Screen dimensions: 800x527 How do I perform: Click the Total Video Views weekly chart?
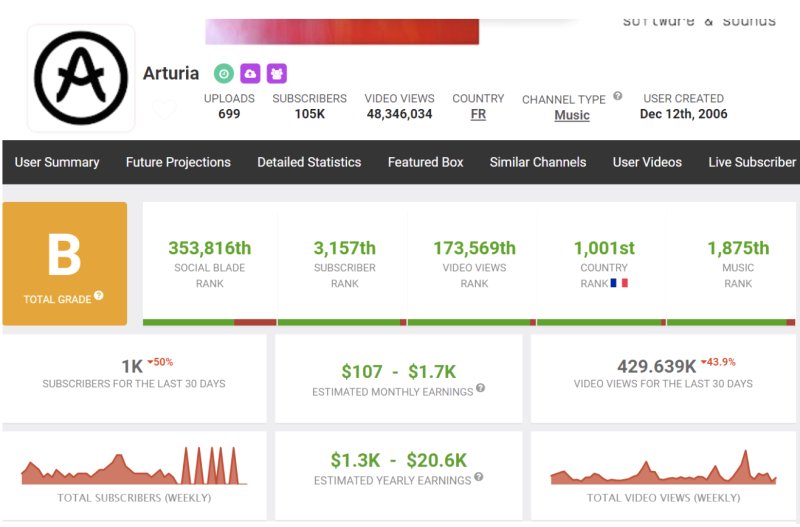click(663, 467)
